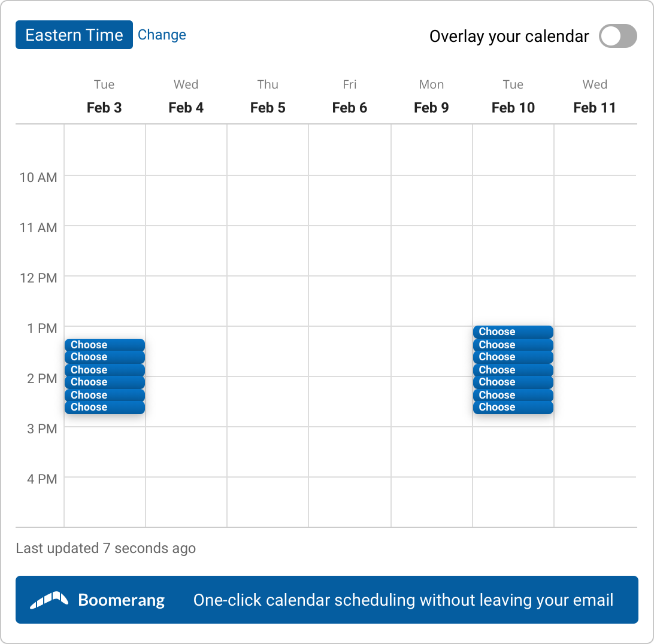Image resolution: width=654 pixels, height=644 pixels.
Task: Choose the 1:00 PM slot on Feb 10
Action: tap(513, 332)
